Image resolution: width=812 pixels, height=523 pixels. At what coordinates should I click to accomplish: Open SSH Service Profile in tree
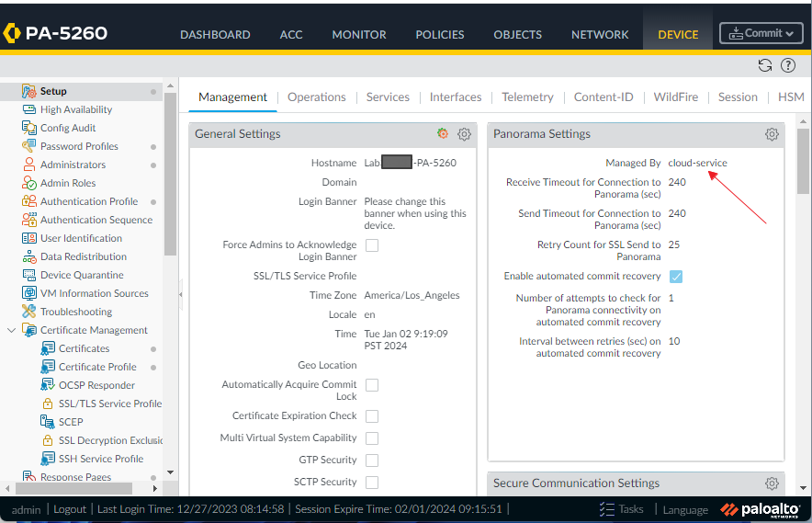pos(100,459)
